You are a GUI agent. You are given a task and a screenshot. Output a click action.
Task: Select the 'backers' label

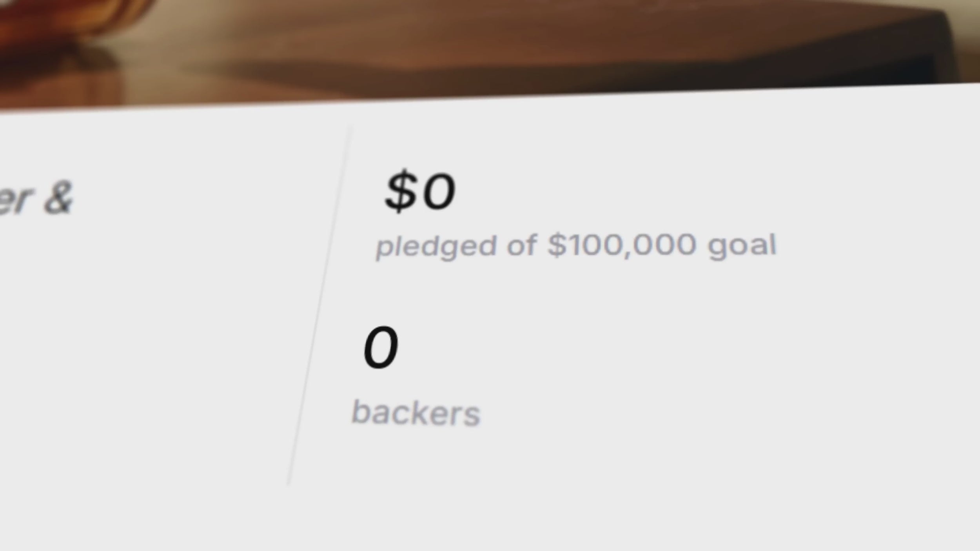[x=416, y=413]
